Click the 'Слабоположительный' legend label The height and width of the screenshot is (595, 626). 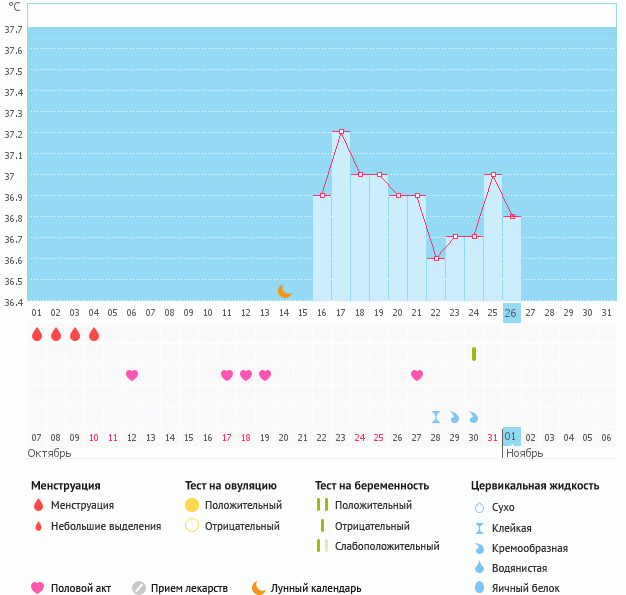(x=386, y=546)
